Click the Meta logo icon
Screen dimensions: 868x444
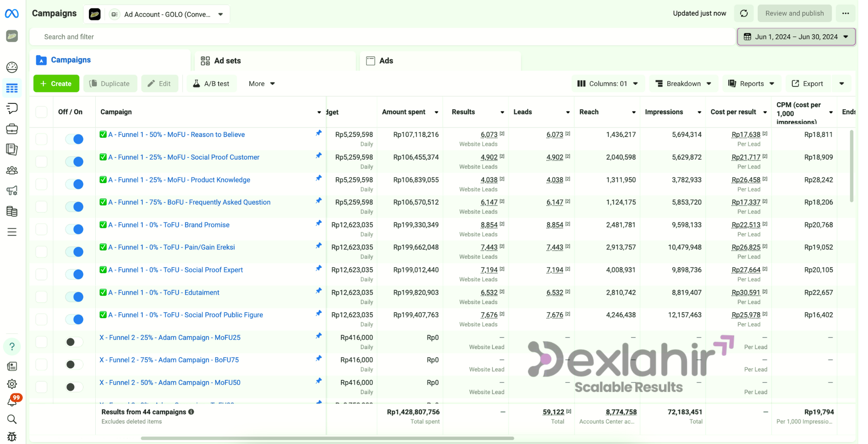(x=11, y=14)
